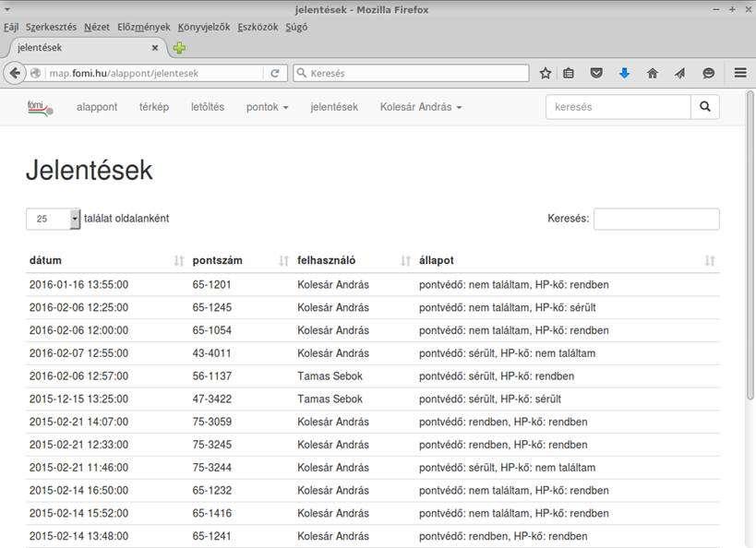Open the jelentések nav link
The image size is (756, 548).
point(334,107)
